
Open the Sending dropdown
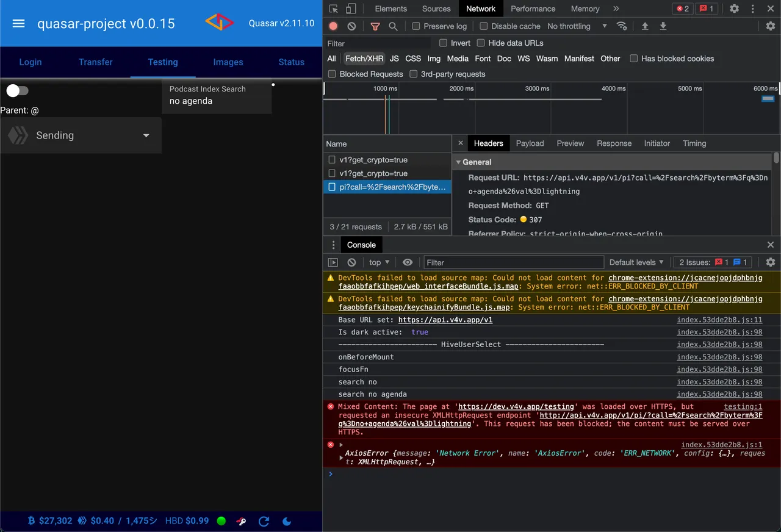(x=81, y=135)
